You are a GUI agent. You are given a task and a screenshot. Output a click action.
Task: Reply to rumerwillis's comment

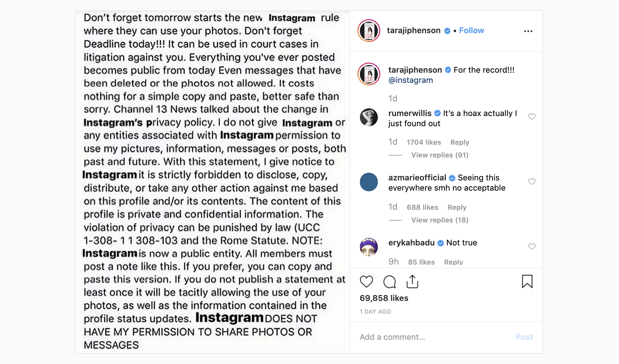coord(459,142)
